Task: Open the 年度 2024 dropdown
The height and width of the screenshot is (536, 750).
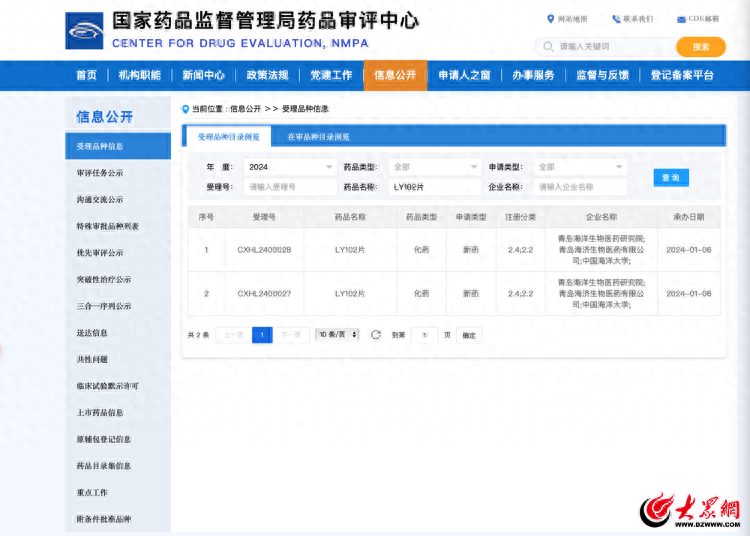Action: (290, 167)
